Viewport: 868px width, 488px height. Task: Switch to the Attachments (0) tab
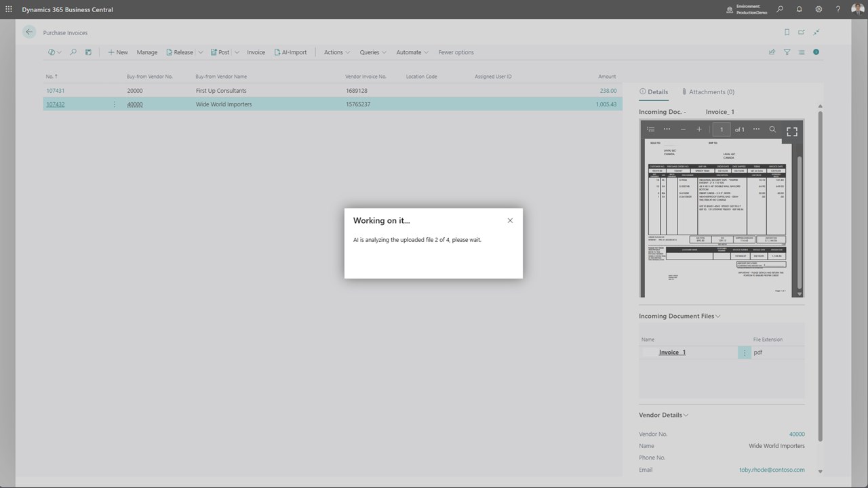pos(708,91)
